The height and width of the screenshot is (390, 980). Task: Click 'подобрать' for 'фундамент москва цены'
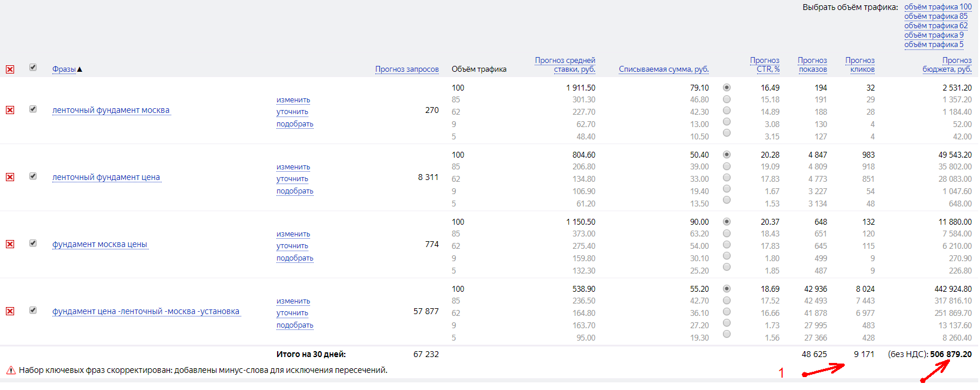(295, 258)
